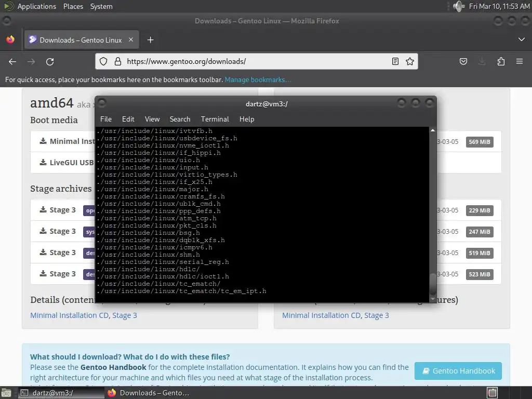The image size is (532, 399).
Task: Open terminal Help menu
Action: click(x=247, y=119)
